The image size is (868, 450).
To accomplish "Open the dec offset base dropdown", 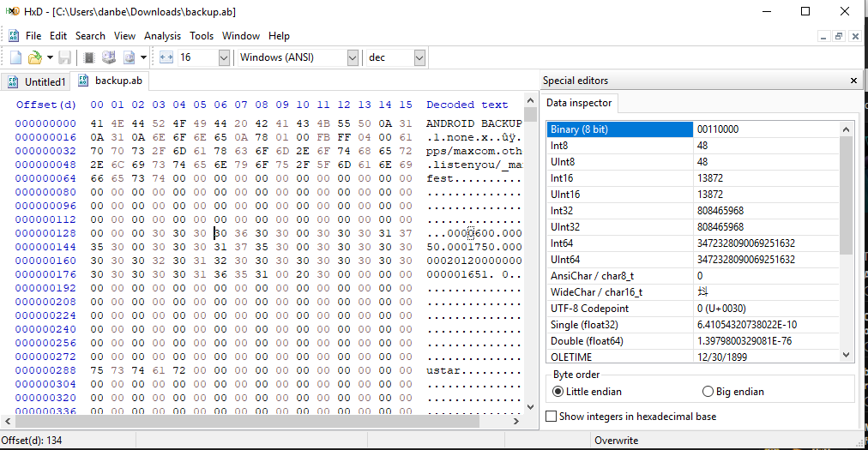I will [419, 57].
